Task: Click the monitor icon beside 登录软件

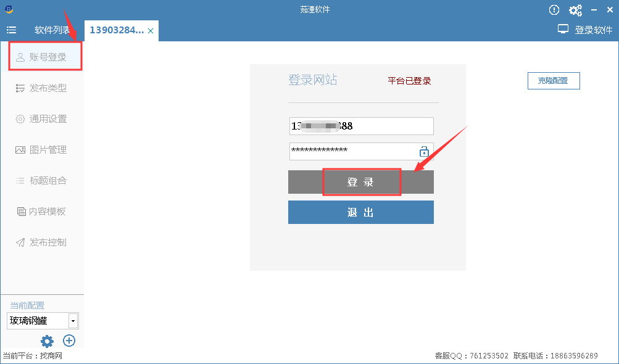Action: click(x=563, y=30)
